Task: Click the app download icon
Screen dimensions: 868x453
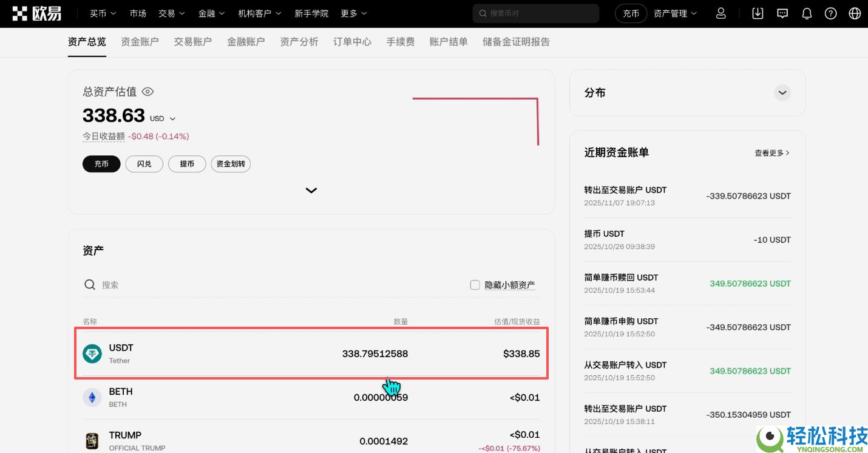Action: (758, 13)
